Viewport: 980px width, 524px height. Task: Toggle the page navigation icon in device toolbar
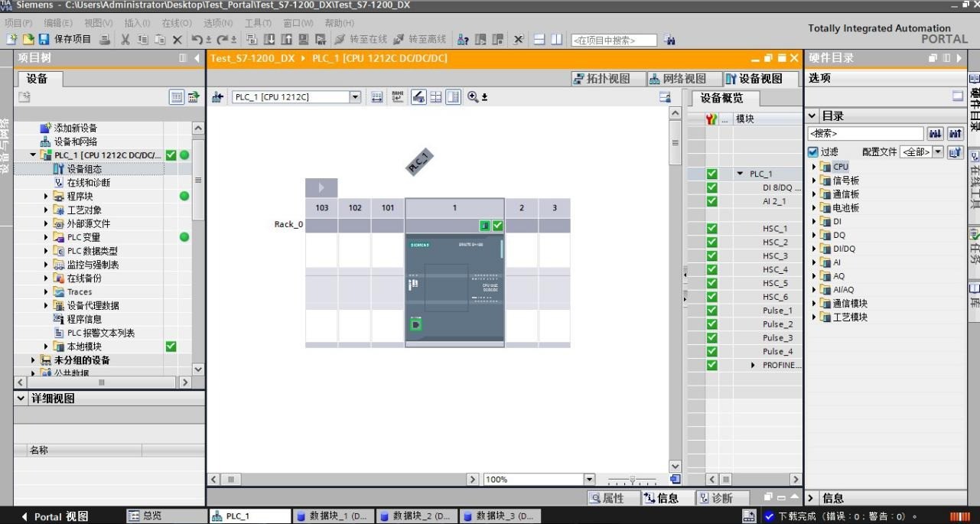pyautogui.click(x=436, y=96)
